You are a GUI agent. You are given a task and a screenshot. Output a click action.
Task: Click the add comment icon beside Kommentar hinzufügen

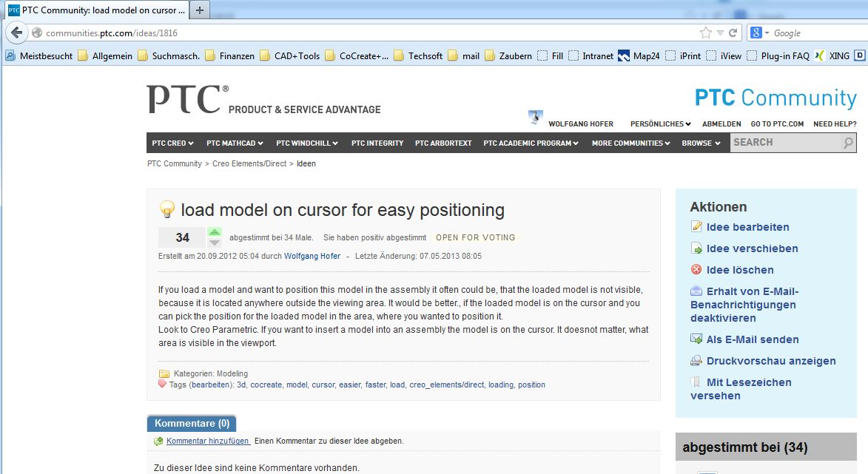pos(158,441)
